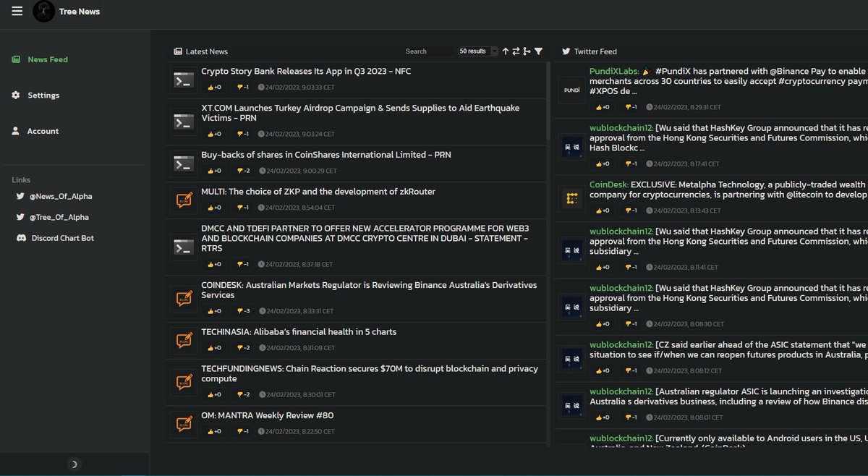This screenshot has height=476, width=868.
Task: Open DMCC AND TDEFI PARTNER headline
Action: pos(365,238)
